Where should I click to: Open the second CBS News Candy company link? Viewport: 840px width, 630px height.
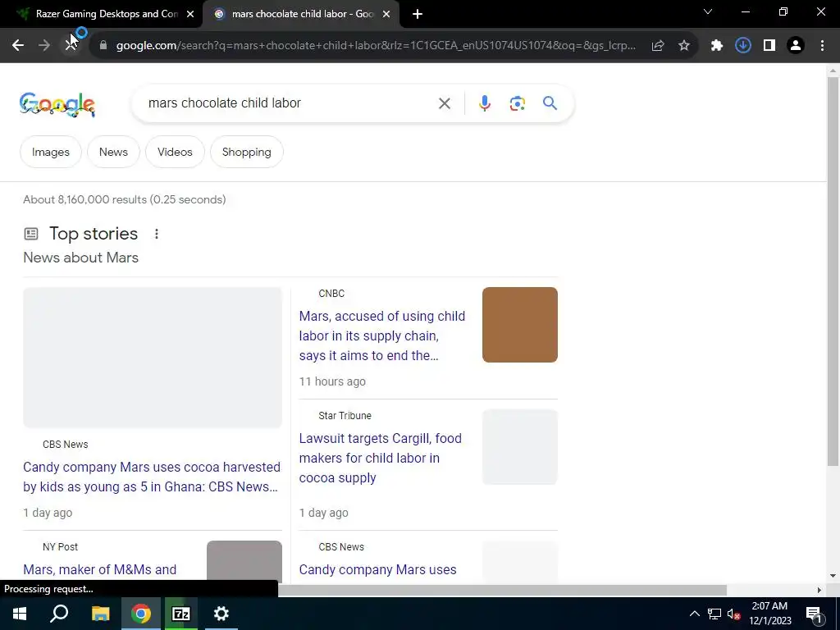coord(377,569)
